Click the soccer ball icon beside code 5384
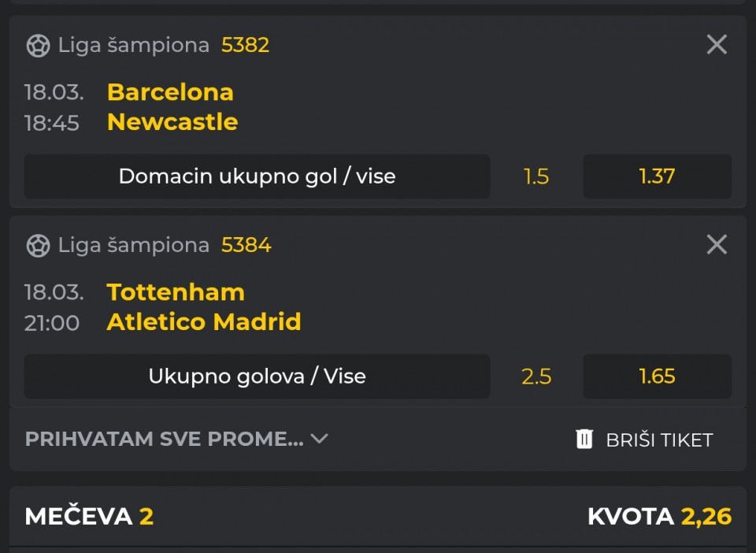756x553 pixels. pos(38,246)
